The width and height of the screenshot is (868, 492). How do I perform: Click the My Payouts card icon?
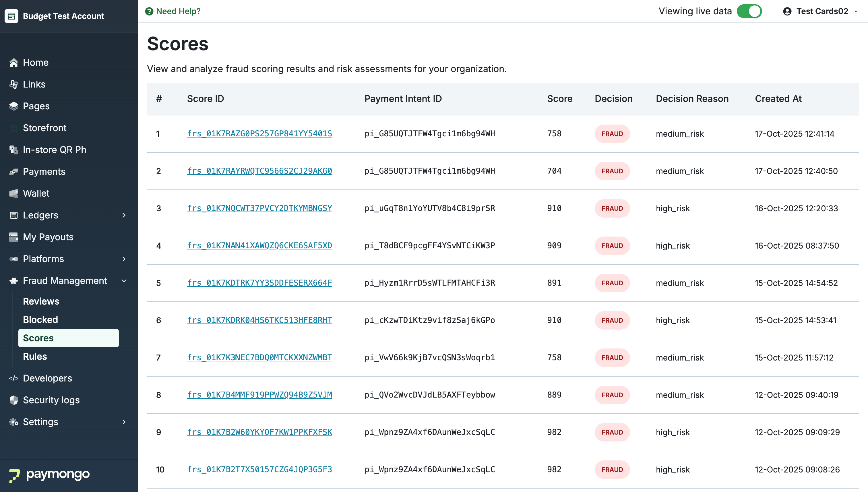(13, 237)
